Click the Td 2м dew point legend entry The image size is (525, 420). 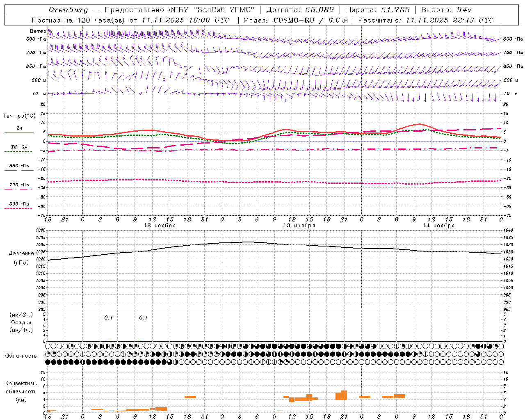tap(19, 147)
